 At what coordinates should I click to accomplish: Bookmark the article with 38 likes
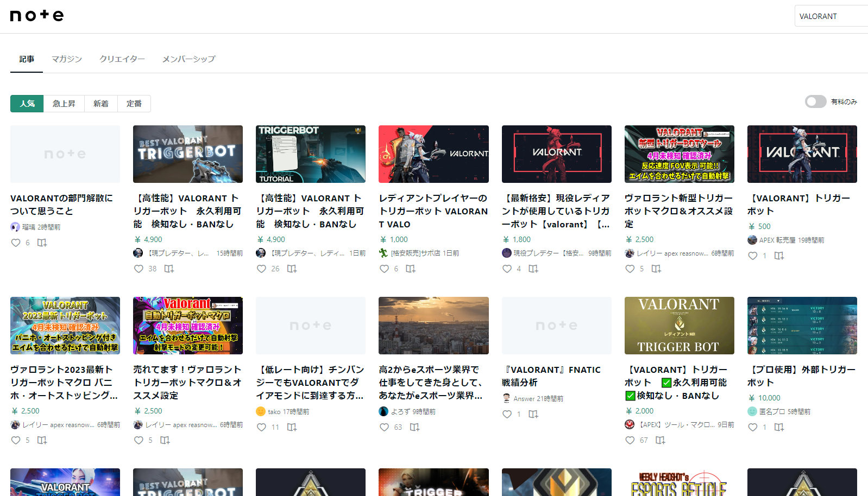point(169,269)
